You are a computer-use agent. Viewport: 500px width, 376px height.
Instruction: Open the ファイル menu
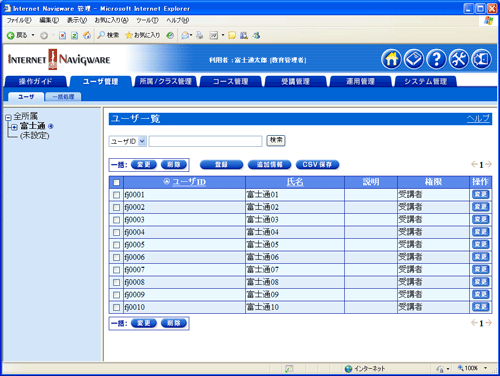tap(19, 20)
